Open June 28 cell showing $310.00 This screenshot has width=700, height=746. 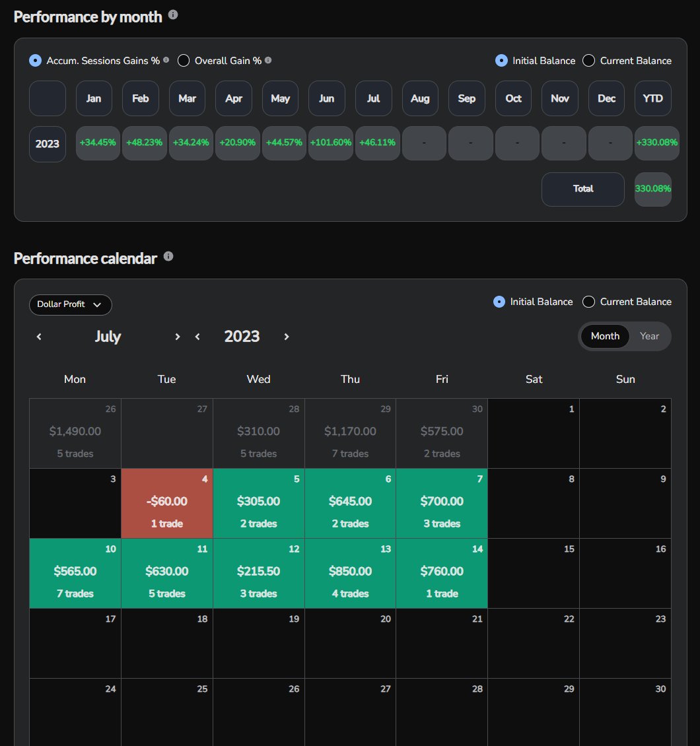coord(259,434)
